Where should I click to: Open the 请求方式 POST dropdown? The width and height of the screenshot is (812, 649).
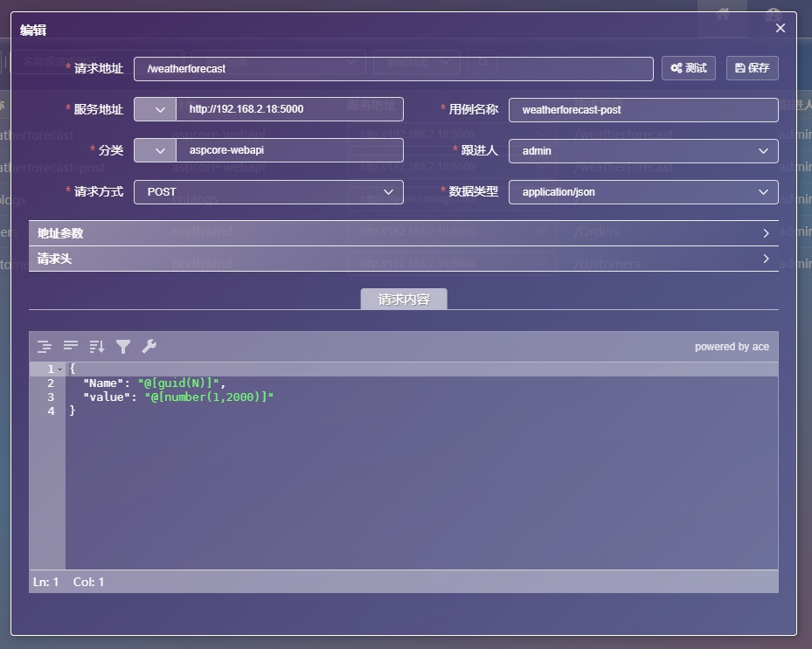[x=268, y=192]
